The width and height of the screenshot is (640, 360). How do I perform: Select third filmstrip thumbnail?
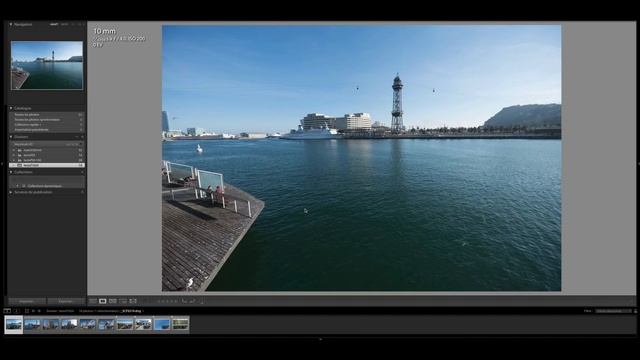point(51,324)
